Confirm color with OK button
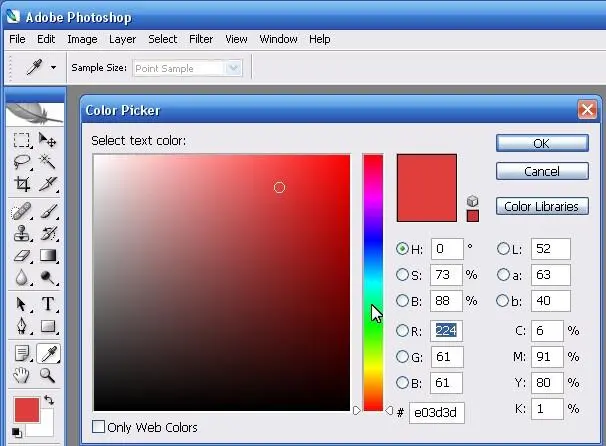606x446 pixels. coord(542,143)
